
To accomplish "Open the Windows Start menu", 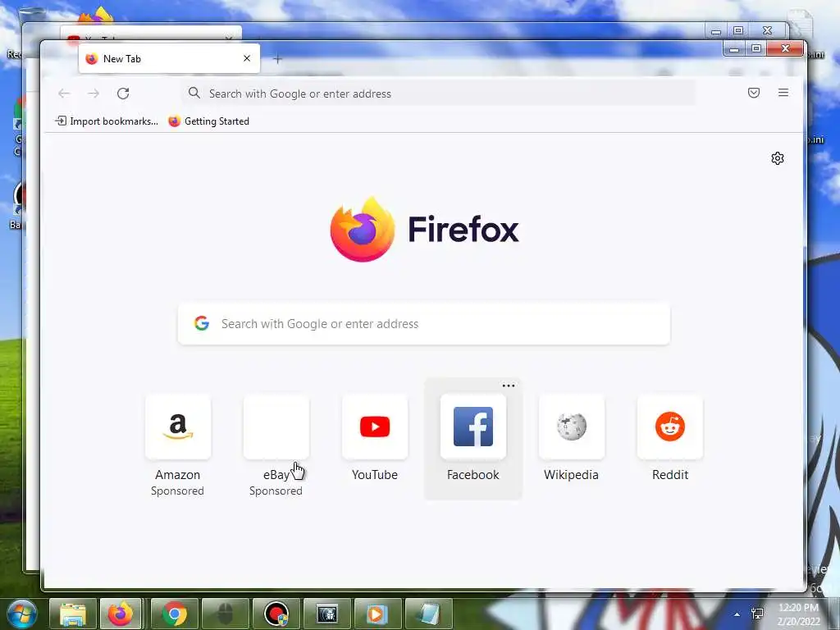I will click(x=22, y=614).
